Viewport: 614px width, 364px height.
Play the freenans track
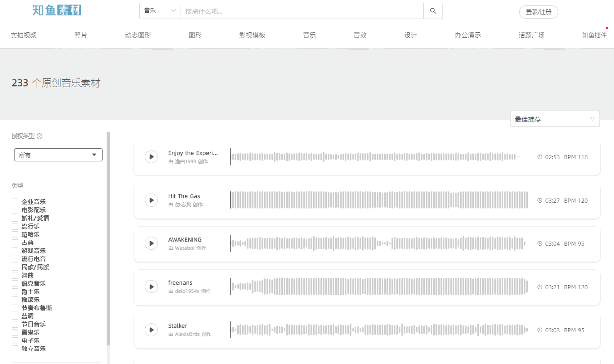point(151,286)
